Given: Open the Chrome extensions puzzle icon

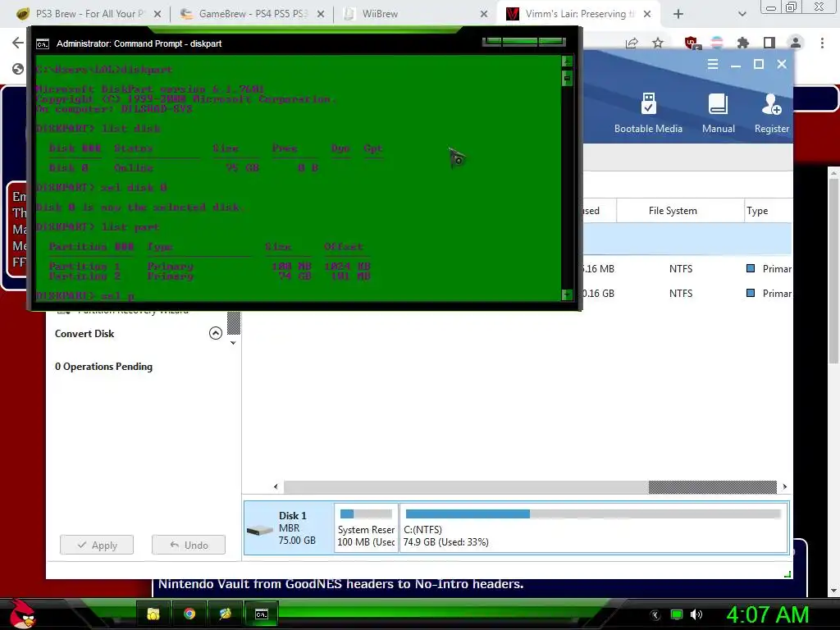Looking at the screenshot, I should tap(743, 43).
